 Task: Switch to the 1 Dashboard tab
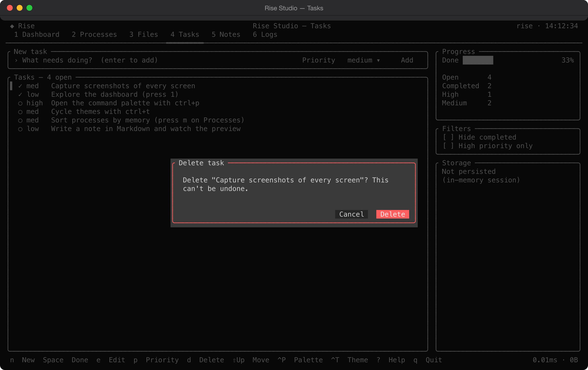pyautogui.click(x=37, y=35)
